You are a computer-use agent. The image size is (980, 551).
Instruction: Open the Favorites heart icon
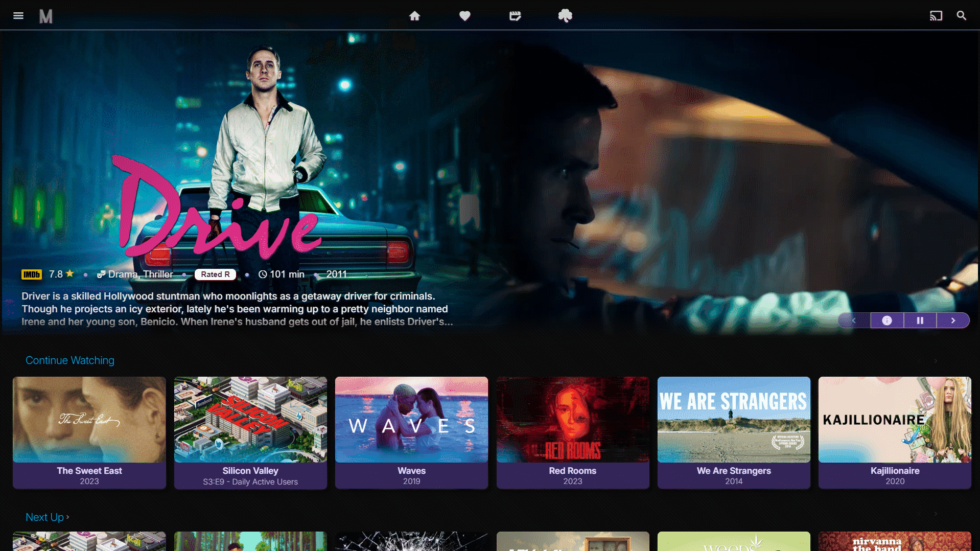[464, 16]
